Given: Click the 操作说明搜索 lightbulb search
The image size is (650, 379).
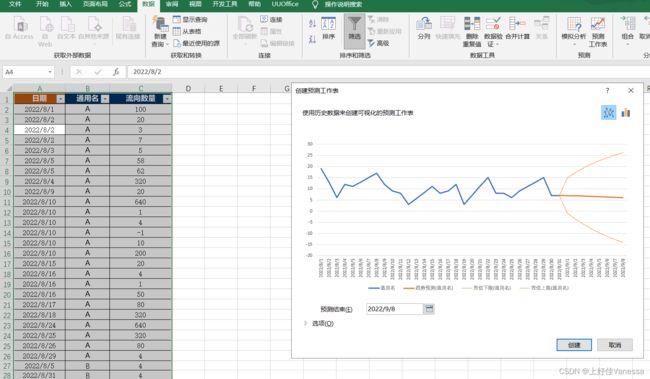Looking at the screenshot, I should pos(337,4).
